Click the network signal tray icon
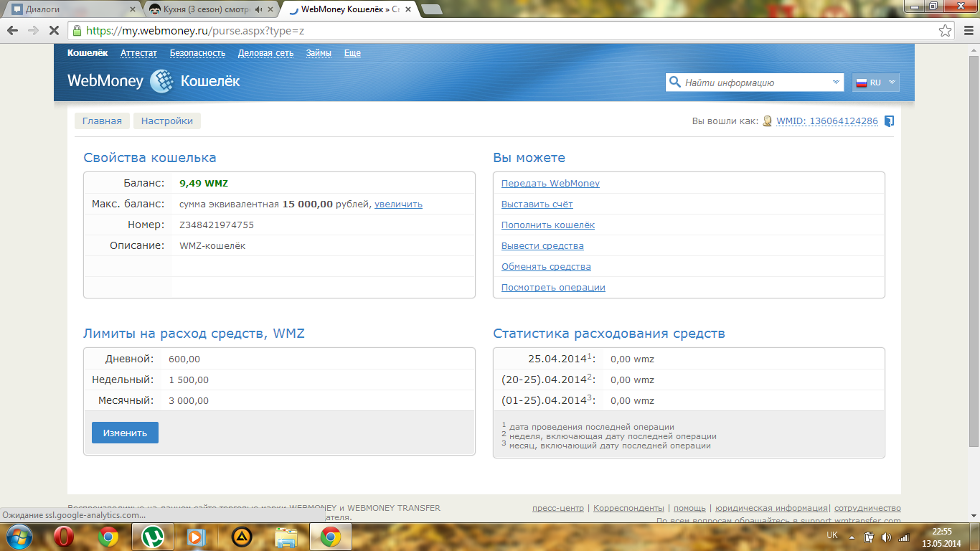Viewport: 980px width, 551px height. pyautogui.click(x=904, y=537)
